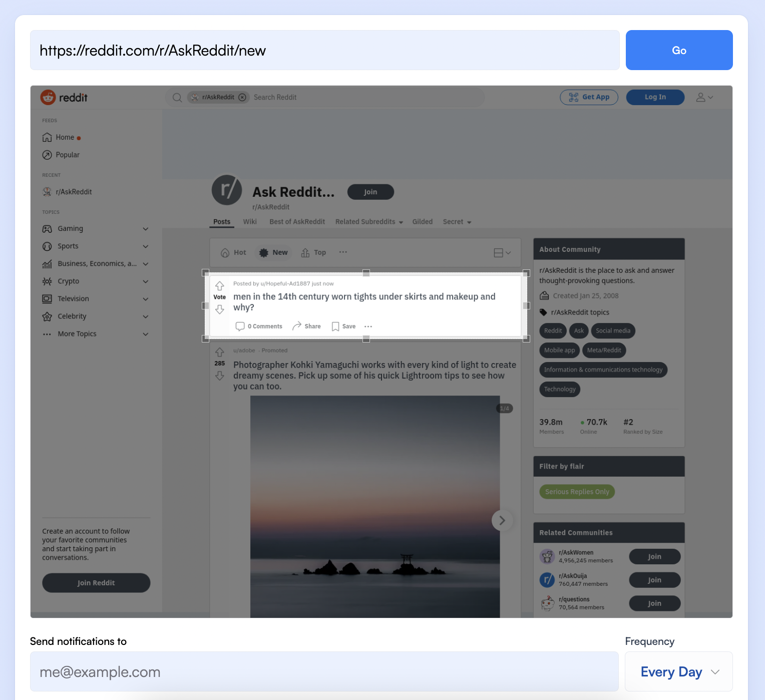Switch to the Wiki tab

click(250, 222)
